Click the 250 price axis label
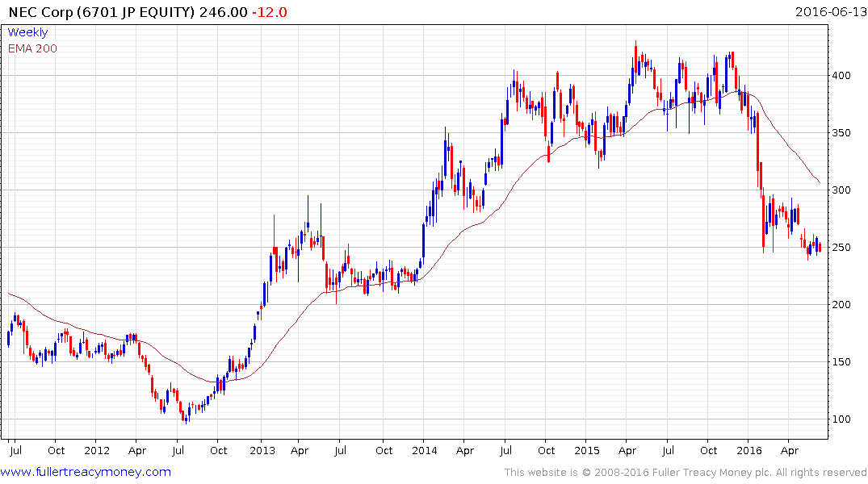The width and height of the screenshot is (868, 484). 841,248
